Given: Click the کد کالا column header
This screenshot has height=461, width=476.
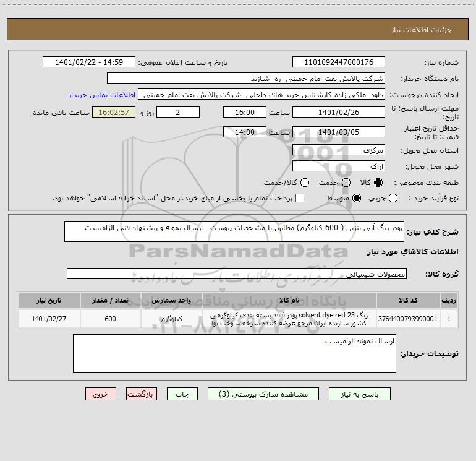Looking at the screenshot, I should (x=408, y=301).
